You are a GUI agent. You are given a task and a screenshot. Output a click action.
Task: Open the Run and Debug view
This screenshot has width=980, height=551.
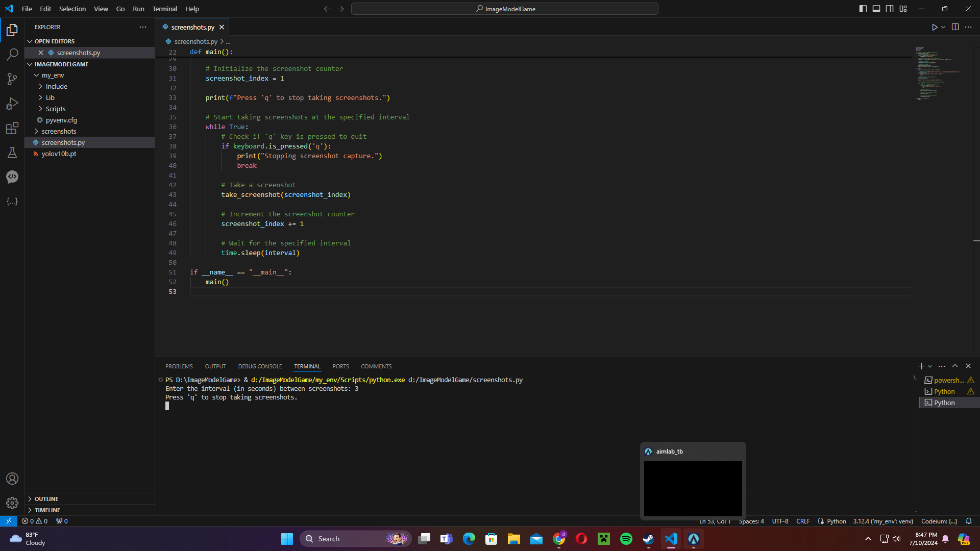(12, 104)
